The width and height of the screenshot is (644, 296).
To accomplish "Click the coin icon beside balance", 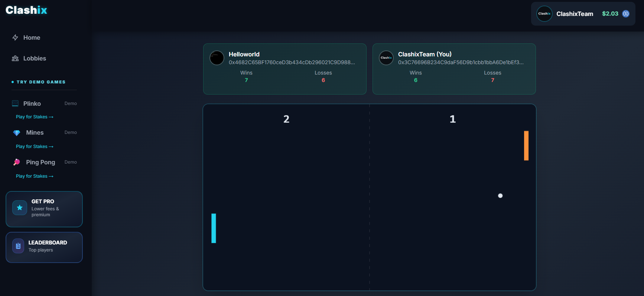I will (626, 14).
